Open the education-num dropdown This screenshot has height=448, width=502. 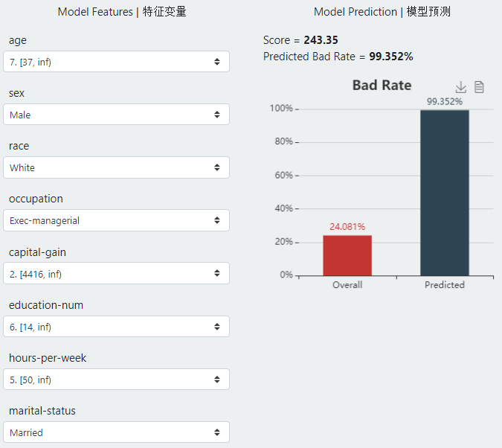pos(119,327)
